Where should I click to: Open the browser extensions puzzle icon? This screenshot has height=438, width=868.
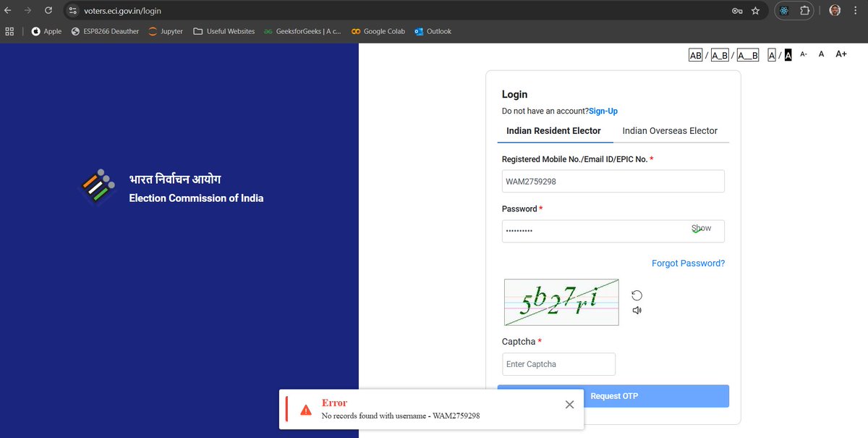[x=805, y=11]
